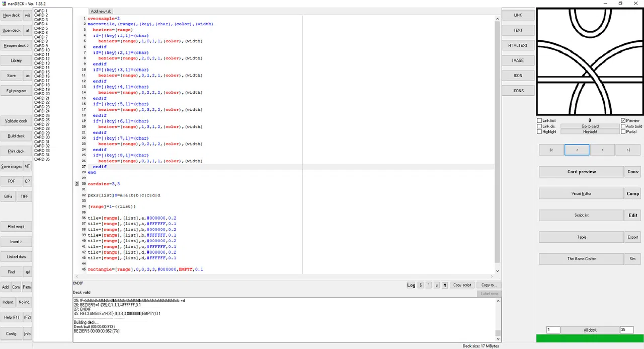Uncheck the Preview checkbox
Image resolution: width=644 pixels, height=349 pixels.
[623, 121]
